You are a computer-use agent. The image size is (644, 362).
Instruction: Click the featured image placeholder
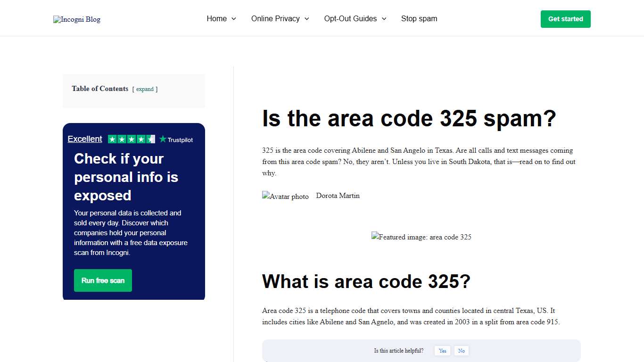[421, 237]
